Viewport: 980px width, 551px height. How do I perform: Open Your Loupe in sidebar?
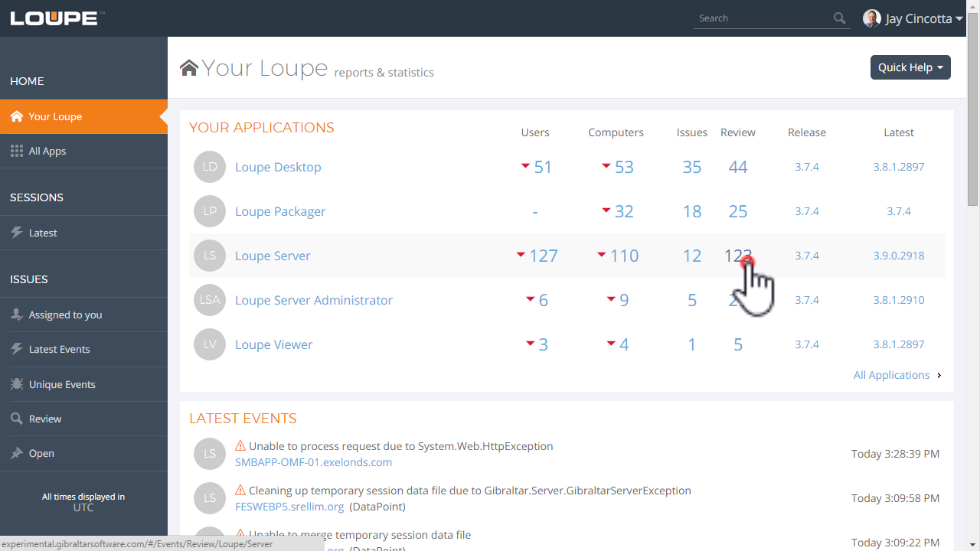point(83,116)
